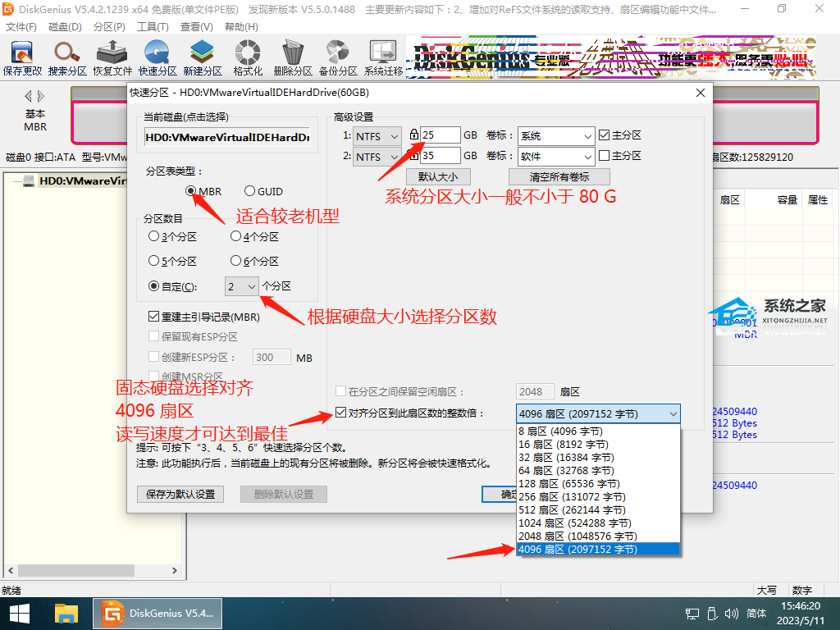This screenshot has width=840, height=630.
Task: Click the DiskGenius app icon in title bar
Action: (x=8, y=8)
